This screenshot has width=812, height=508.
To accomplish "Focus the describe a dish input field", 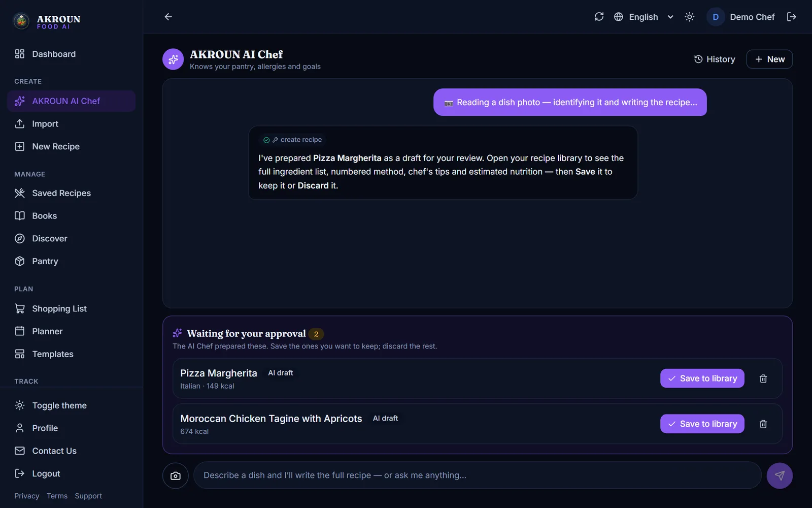I will pos(478,475).
